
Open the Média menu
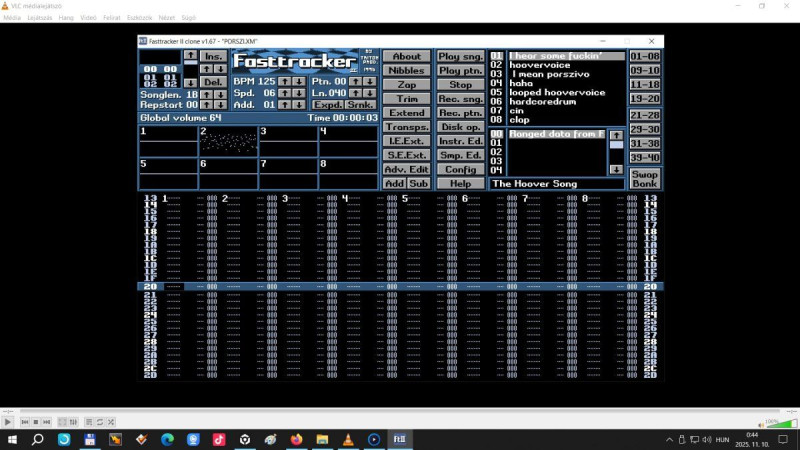pos(12,17)
